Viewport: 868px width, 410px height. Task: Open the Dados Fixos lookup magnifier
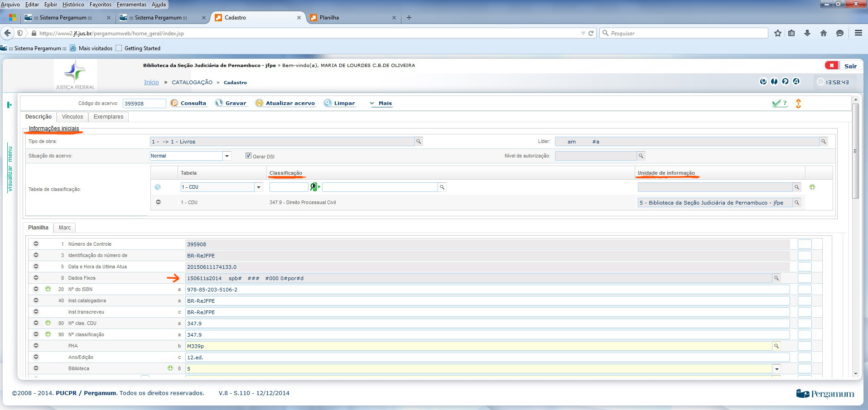(x=776, y=278)
